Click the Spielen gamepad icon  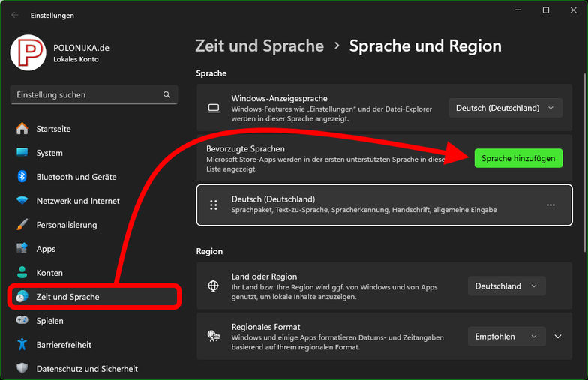(22, 321)
